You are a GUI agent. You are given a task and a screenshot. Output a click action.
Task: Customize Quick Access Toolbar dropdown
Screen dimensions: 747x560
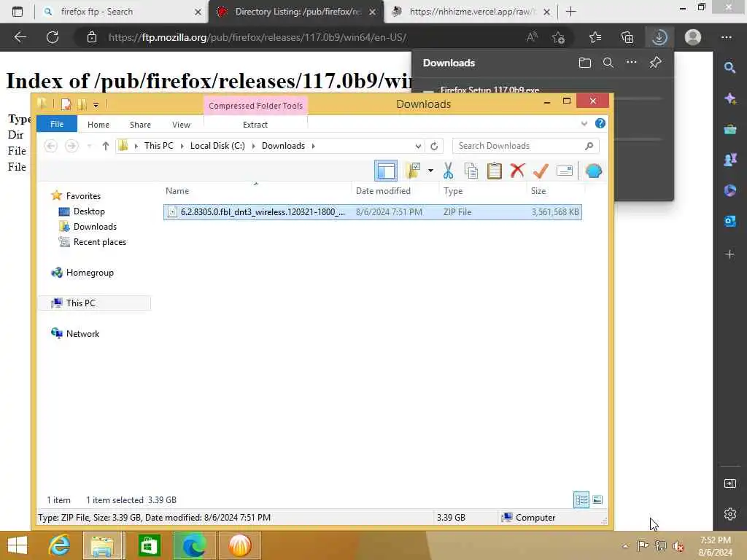click(96, 104)
